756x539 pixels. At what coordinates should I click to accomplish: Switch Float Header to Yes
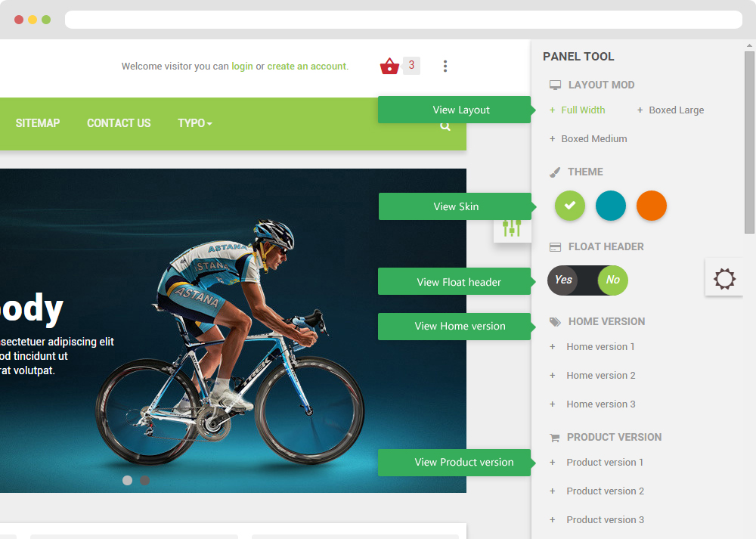[563, 280]
